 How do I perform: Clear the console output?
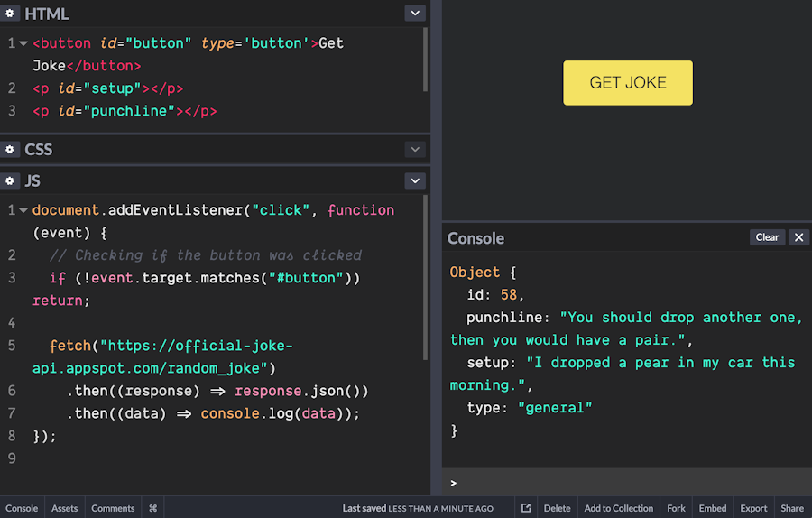pyautogui.click(x=767, y=237)
